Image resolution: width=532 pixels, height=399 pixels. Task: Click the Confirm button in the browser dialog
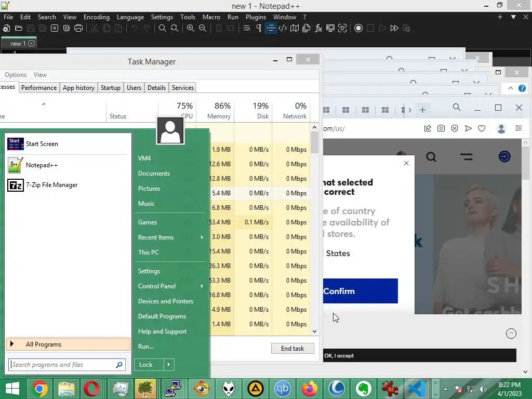point(360,291)
